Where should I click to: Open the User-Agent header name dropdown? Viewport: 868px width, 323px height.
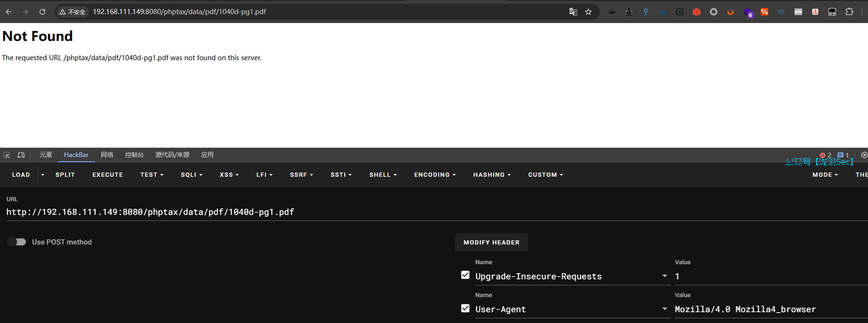coord(665,309)
